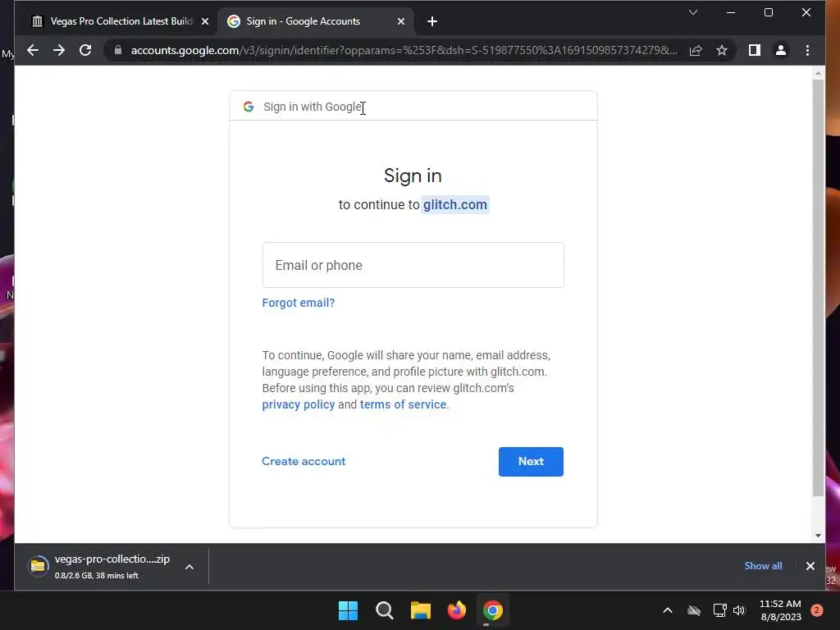Click the download status '0.8/2.6 GB, 38 mins left'
Image resolution: width=840 pixels, height=630 pixels.
click(x=97, y=575)
